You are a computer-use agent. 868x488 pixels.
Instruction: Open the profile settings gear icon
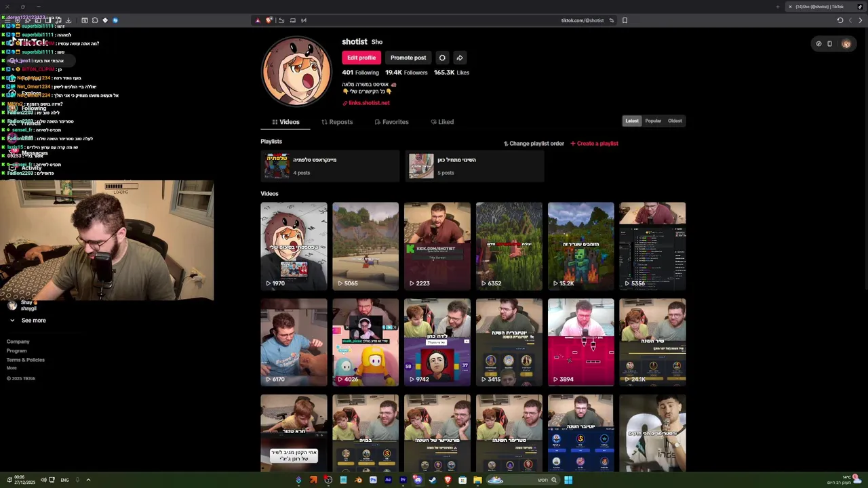(442, 58)
